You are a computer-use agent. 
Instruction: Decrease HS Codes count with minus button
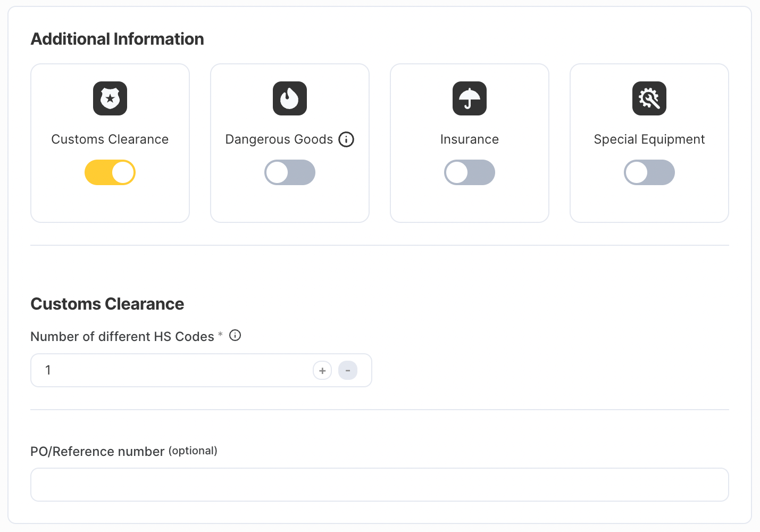click(x=348, y=370)
